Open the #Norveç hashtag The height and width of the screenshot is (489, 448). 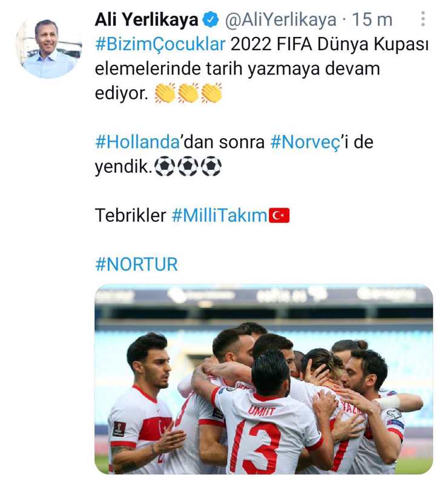(306, 142)
